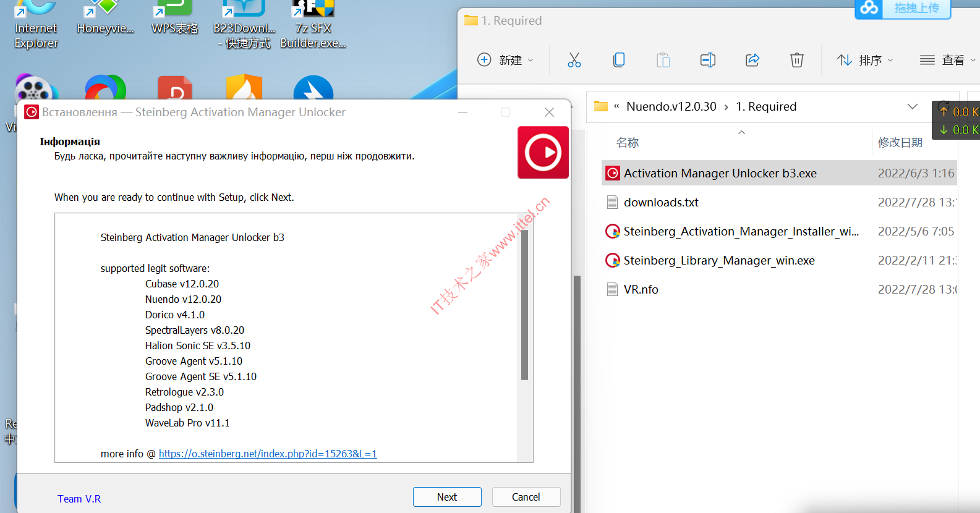The width and height of the screenshot is (980, 513).
Task: Click date 2022/6/3 1:16 cell
Action: (916, 173)
